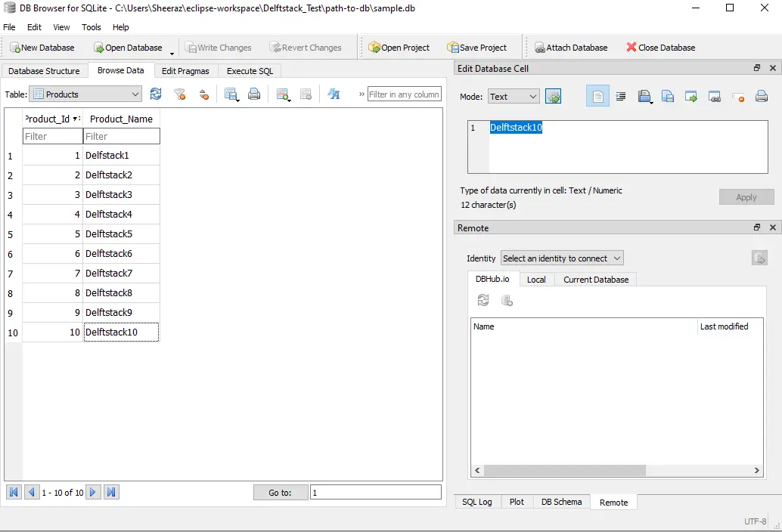Image resolution: width=782 pixels, height=532 pixels.
Task: Switch to the Execute SQL tab
Action: (x=250, y=71)
